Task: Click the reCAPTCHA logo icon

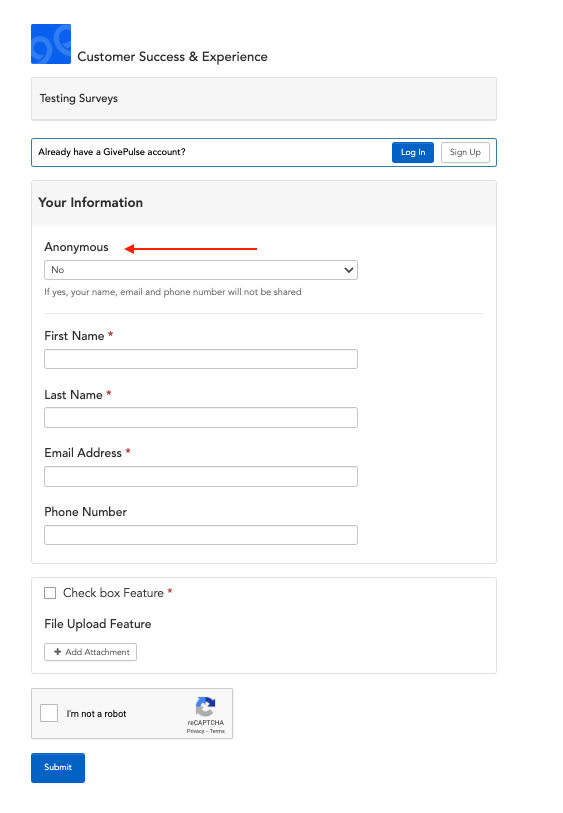Action: [x=205, y=706]
